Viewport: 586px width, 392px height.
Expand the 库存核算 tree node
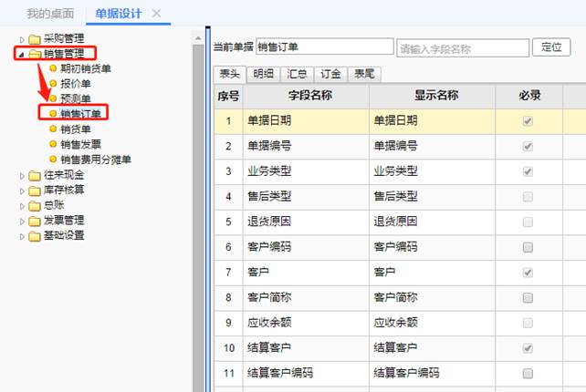[22, 190]
